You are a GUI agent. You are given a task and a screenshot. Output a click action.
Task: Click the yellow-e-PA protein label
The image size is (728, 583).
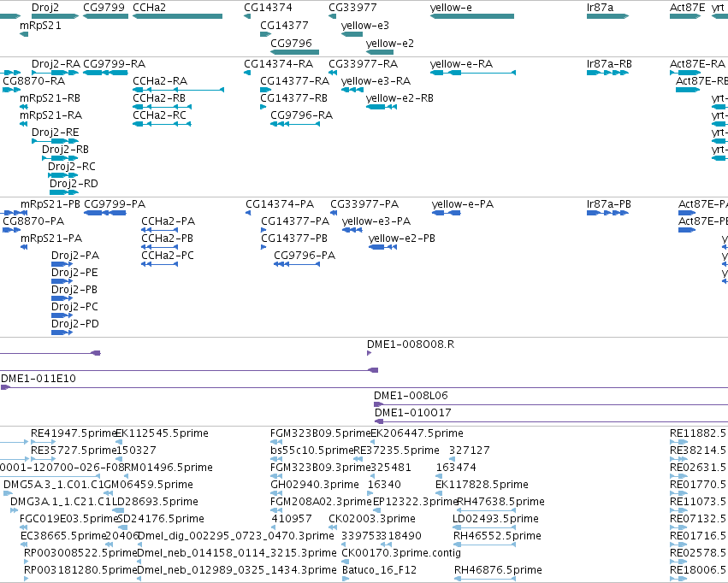(x=463, y=204)
